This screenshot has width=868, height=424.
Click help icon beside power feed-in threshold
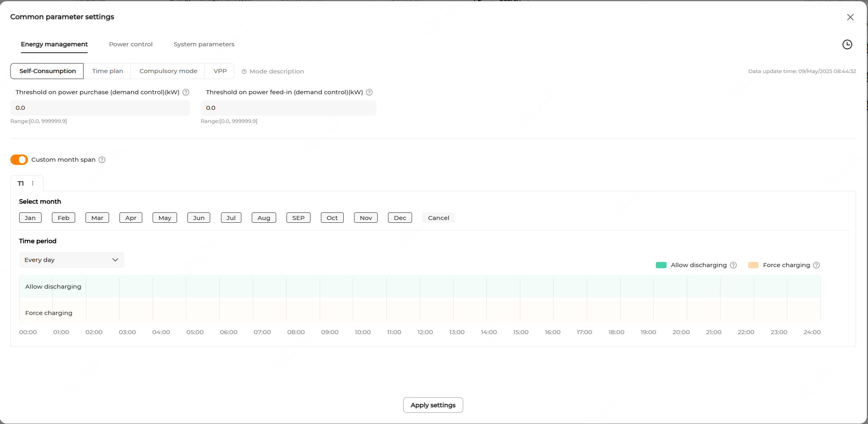pyautogui.click(x=369, y=92)
